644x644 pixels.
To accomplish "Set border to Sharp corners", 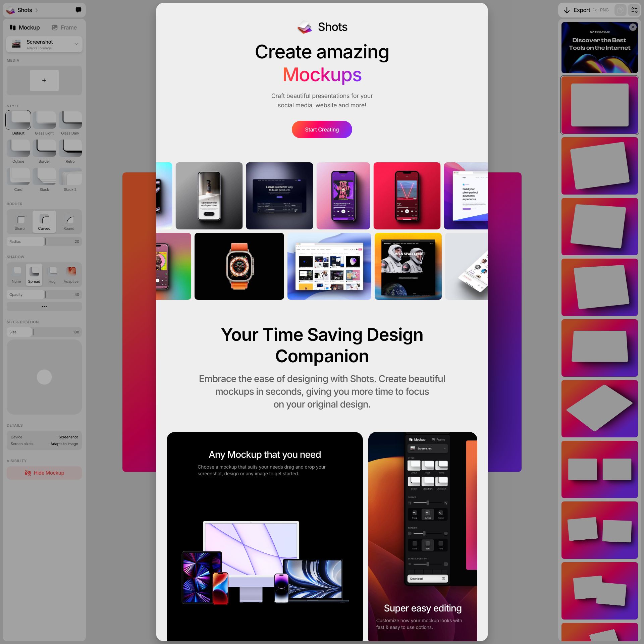I will point(20,222).
